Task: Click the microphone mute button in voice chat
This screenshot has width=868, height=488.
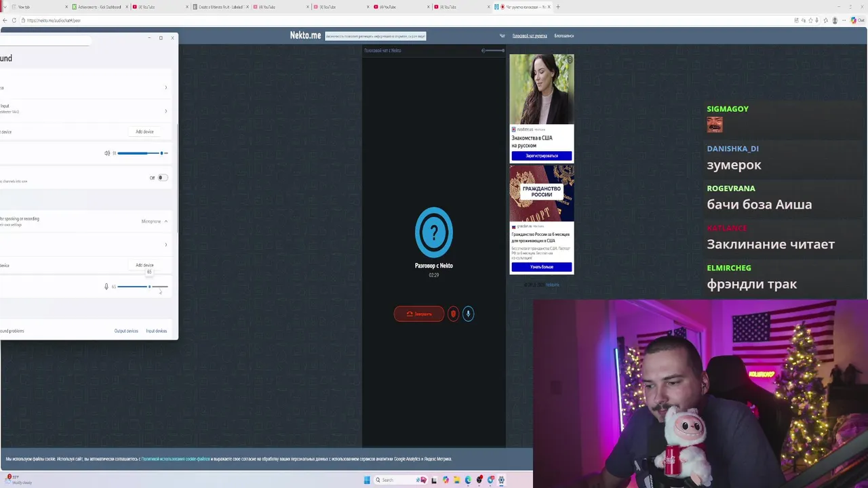Action: pyautogui.click(x=468, y=314)
